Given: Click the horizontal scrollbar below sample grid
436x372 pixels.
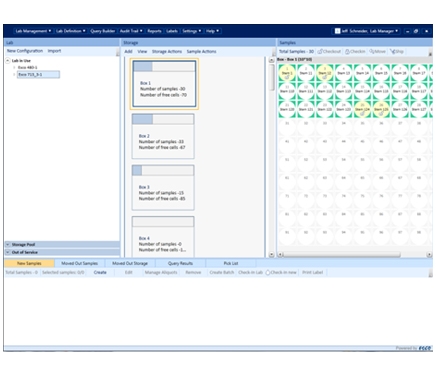Looking at the screenshot, I should (342, 255).
